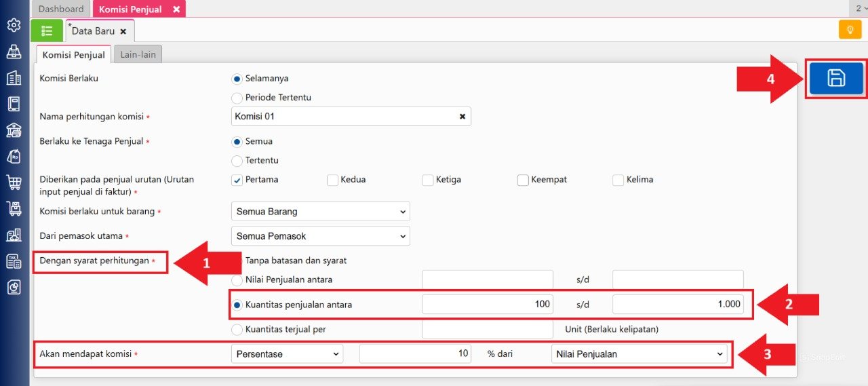Viewport: 868px width, 386px height.
Task: Open the company building icon in sidebar
Action: coord(14,78)
